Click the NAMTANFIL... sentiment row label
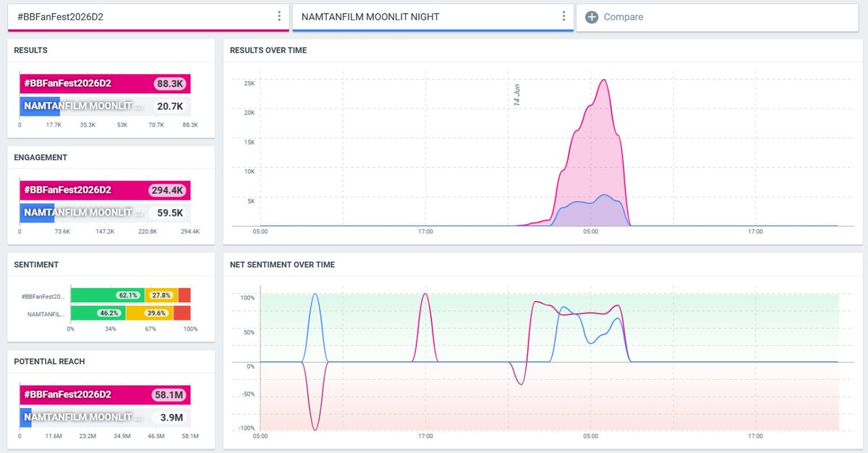 [x=46, y=314]
